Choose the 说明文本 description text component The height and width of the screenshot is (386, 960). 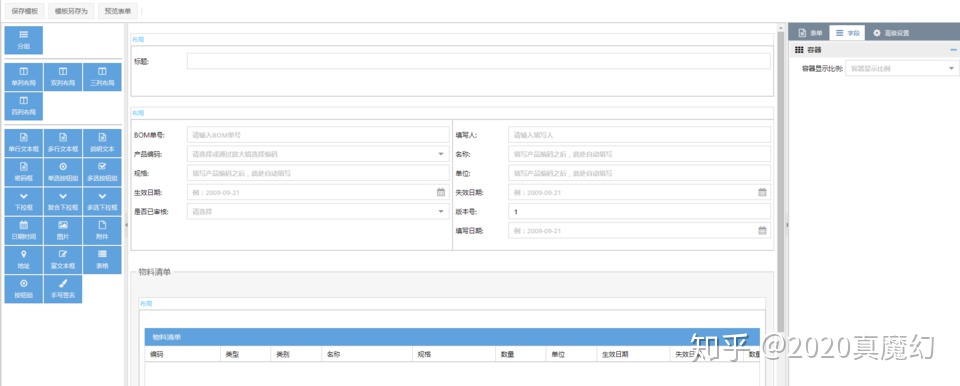click(102, 143)
